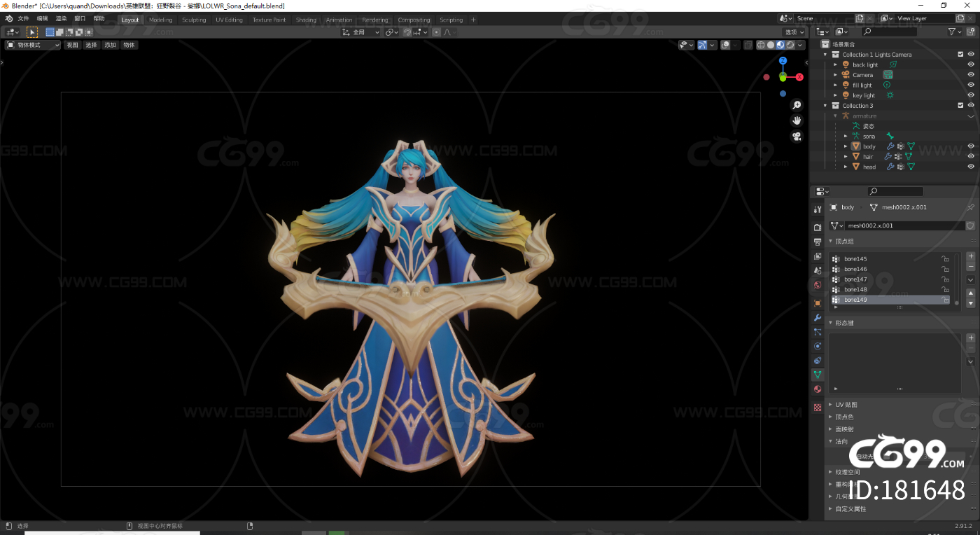Remove vertex group with minus button

971,267
